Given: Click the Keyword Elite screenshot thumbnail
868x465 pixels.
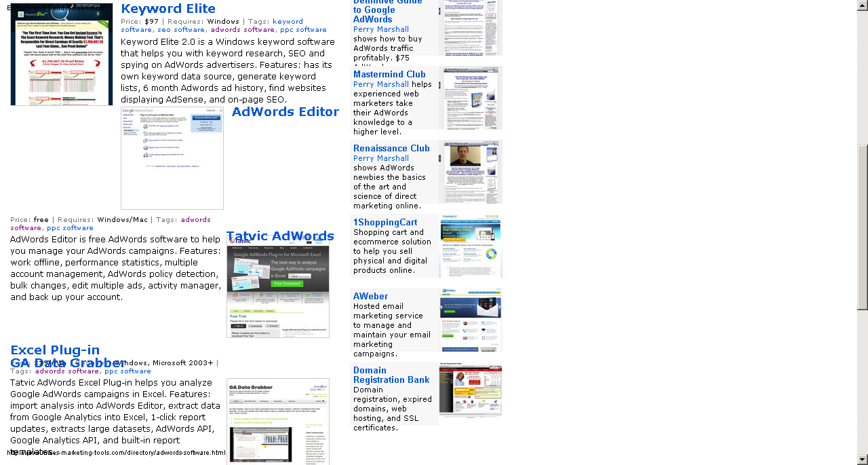Looking at the screenshot, I should pyautogui.click(x=62, y=54).
